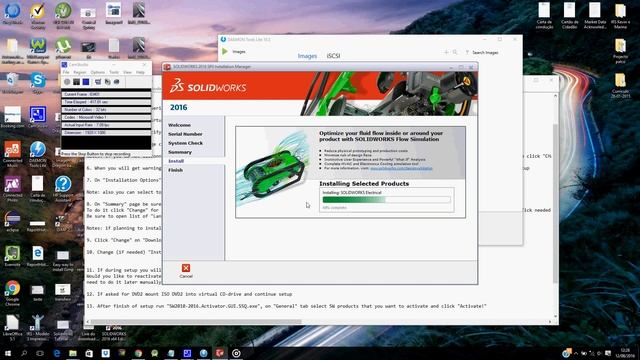Open the Skype desktop shortcut

coord(38,83)
